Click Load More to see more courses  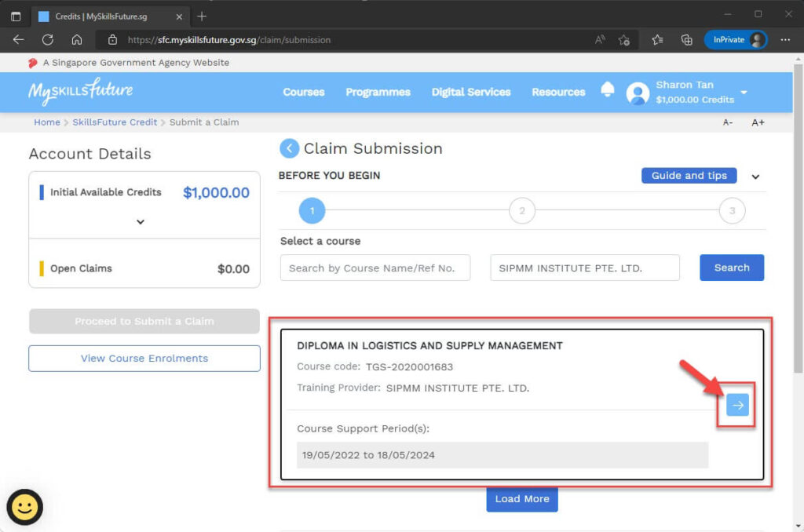(x=521, y=499)
